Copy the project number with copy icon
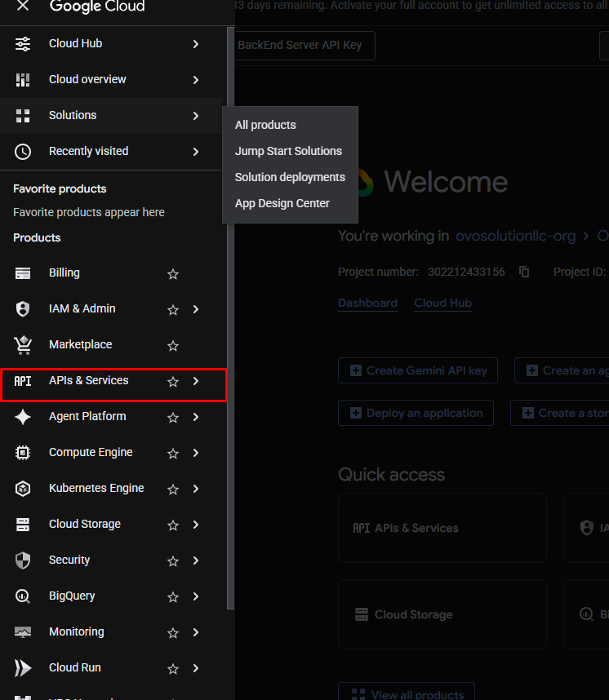The height and width of the screenshot is (700, 609). pos(524,272)
